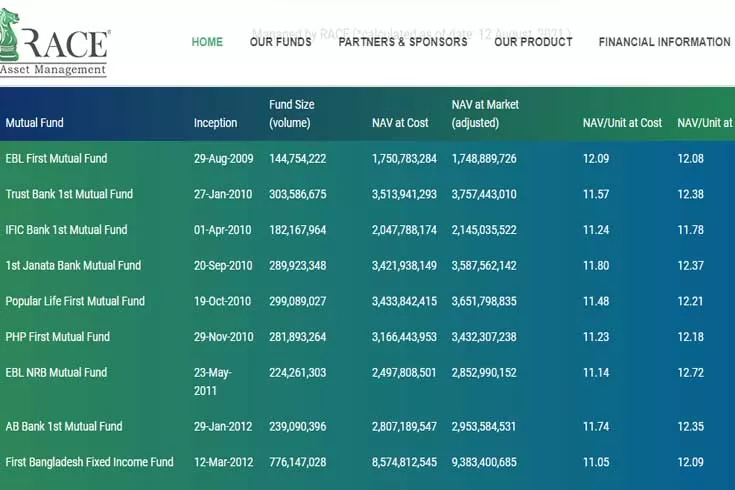
Task: Click NAV at Cost value 3,433,842,415
Action: point(404,301)
